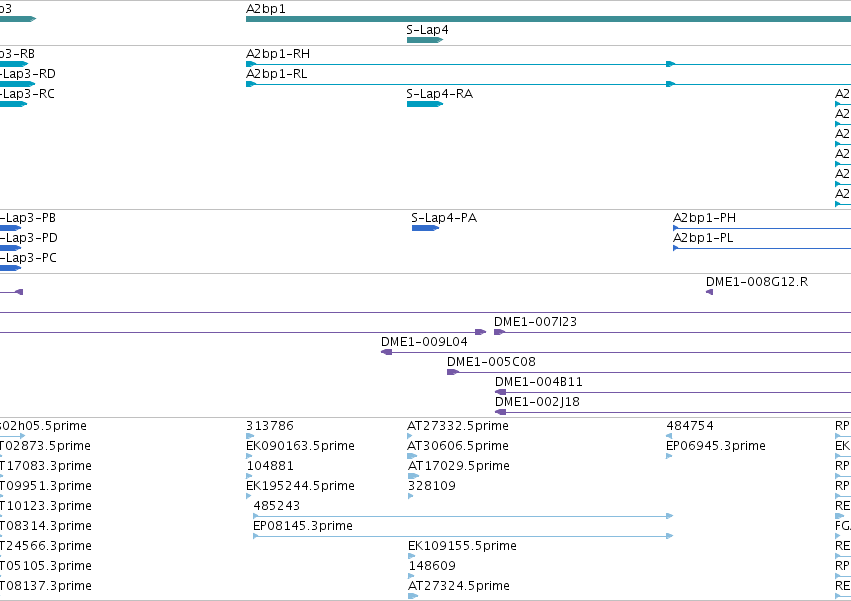Click the DME1-005C08 cDNA label
The width and height of the screenshot is (851, 601).
[491, 362]
